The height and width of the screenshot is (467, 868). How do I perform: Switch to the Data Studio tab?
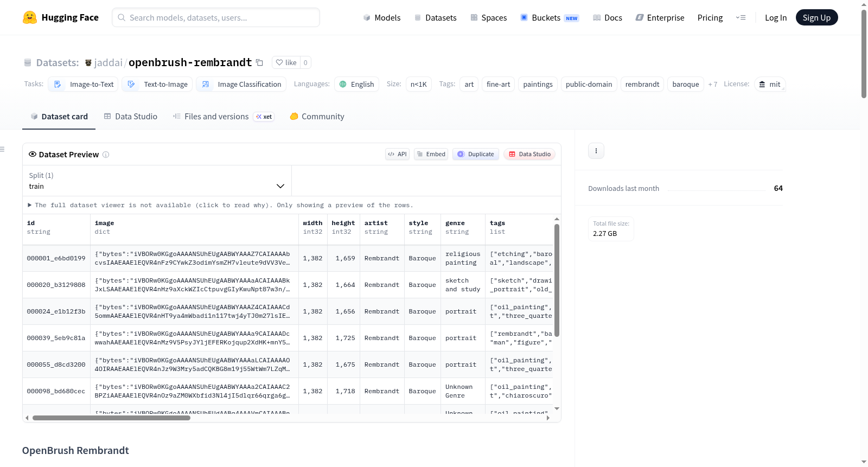click(x=130, y=117)
